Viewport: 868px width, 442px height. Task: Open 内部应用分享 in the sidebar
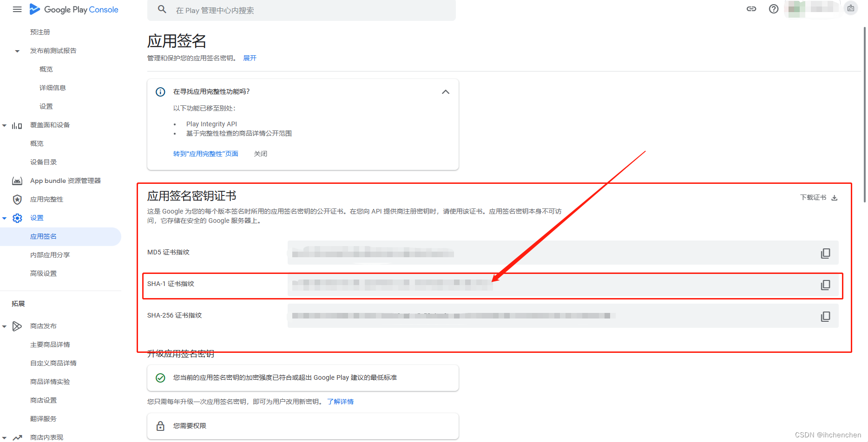50,254
